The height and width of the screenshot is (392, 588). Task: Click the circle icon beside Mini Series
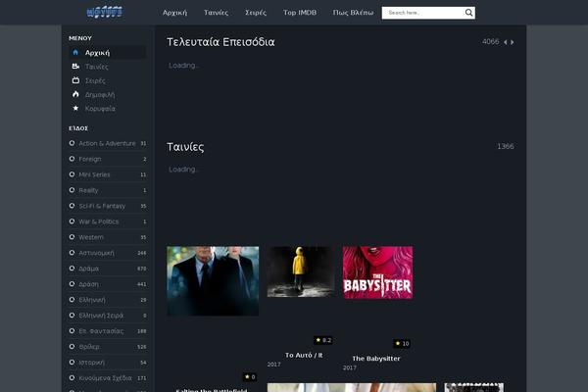click(72, 174)
